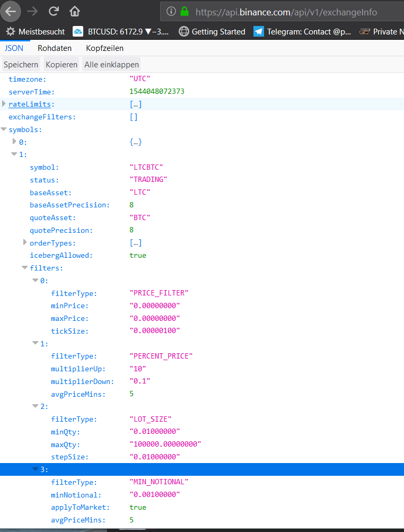This screenshot has width=404, height=532.
Task: Click the maxPrice key
Action: [69, 318]
